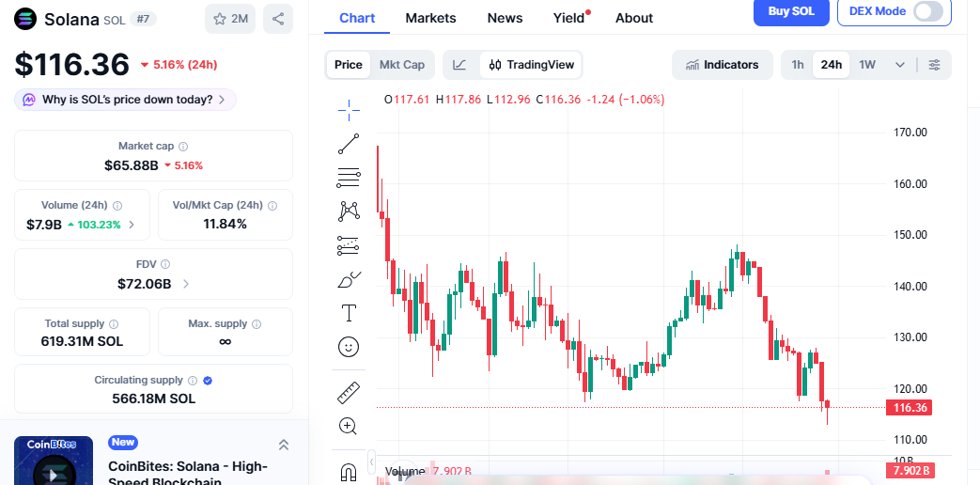Open the emoji sticker tool
Viewport: 980px width, 485px height.
pyautogui.click(x=349, y=347)
